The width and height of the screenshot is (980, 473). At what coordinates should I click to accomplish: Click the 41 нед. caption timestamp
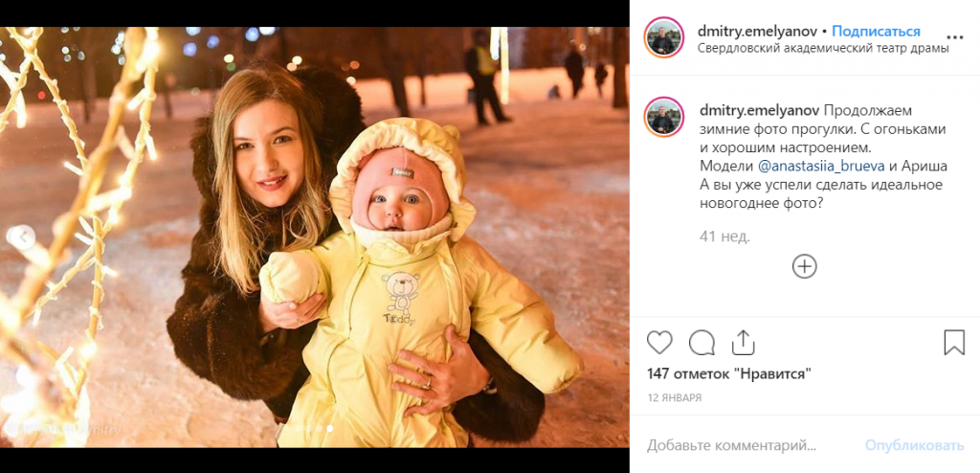(x=724, y=236)
